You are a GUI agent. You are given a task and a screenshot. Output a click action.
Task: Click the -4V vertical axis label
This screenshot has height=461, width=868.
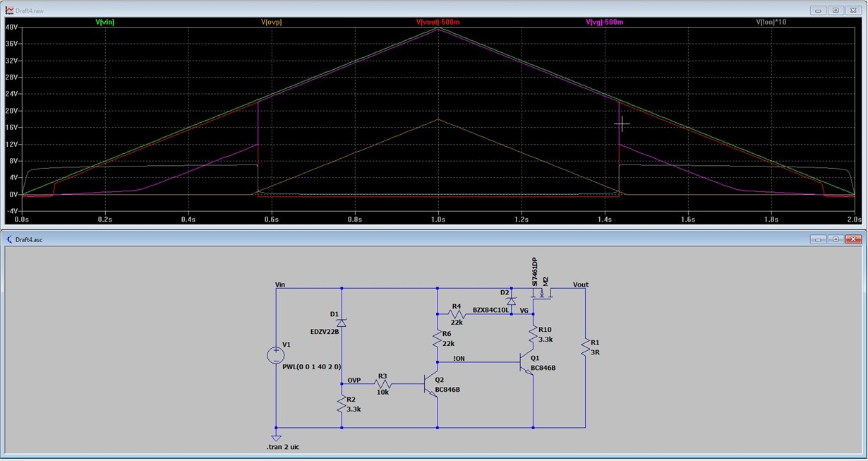11,211
